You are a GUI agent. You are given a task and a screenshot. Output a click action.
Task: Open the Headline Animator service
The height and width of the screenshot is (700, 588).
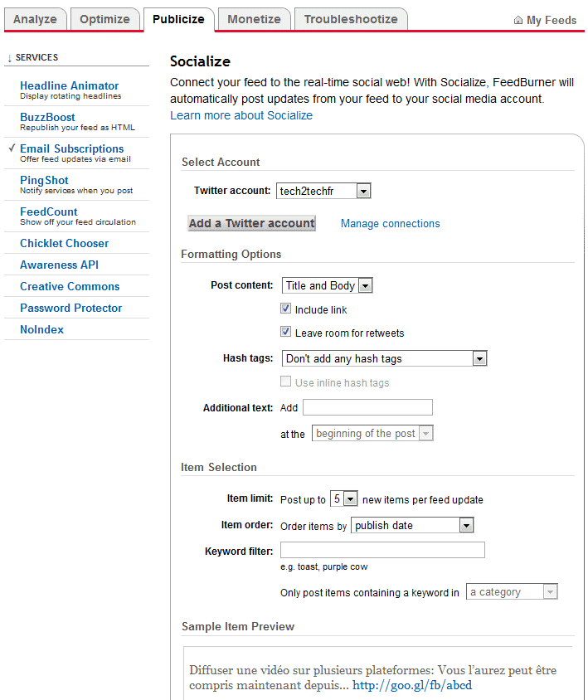69,85
